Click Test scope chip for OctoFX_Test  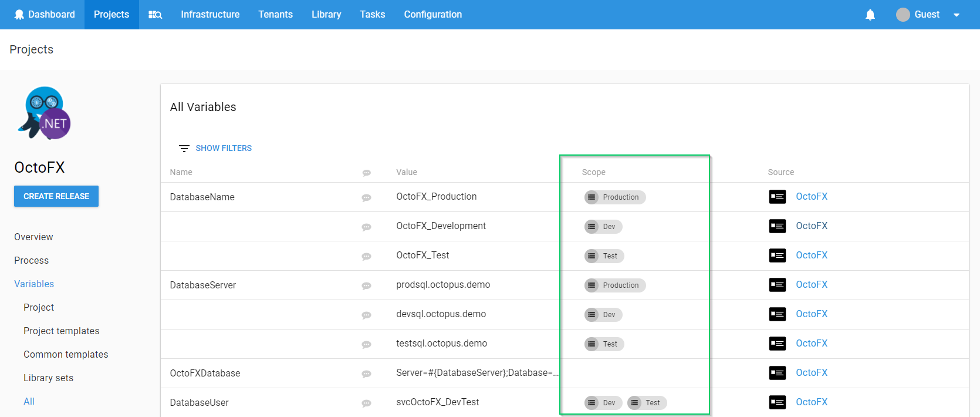[x=604, y=256]
